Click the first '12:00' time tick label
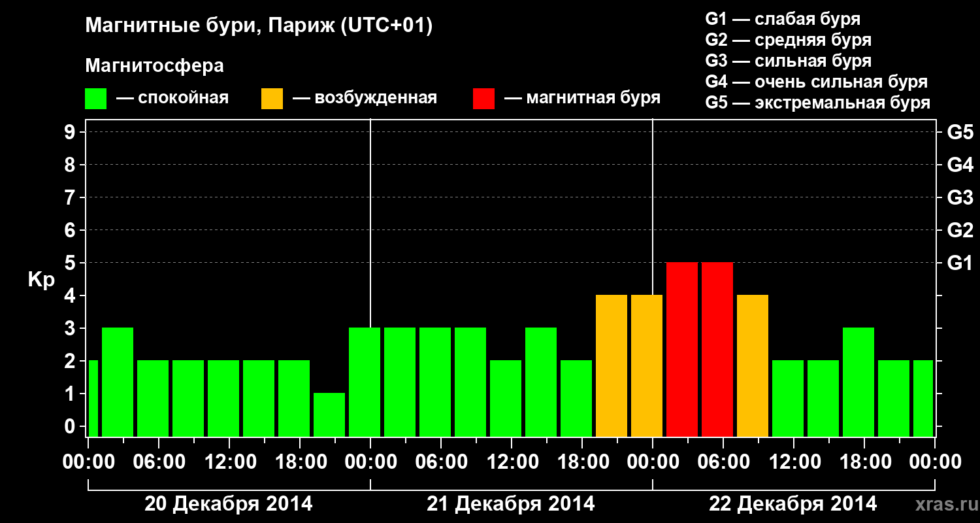This screenshot has height=523, width=980. coord(229,462)
